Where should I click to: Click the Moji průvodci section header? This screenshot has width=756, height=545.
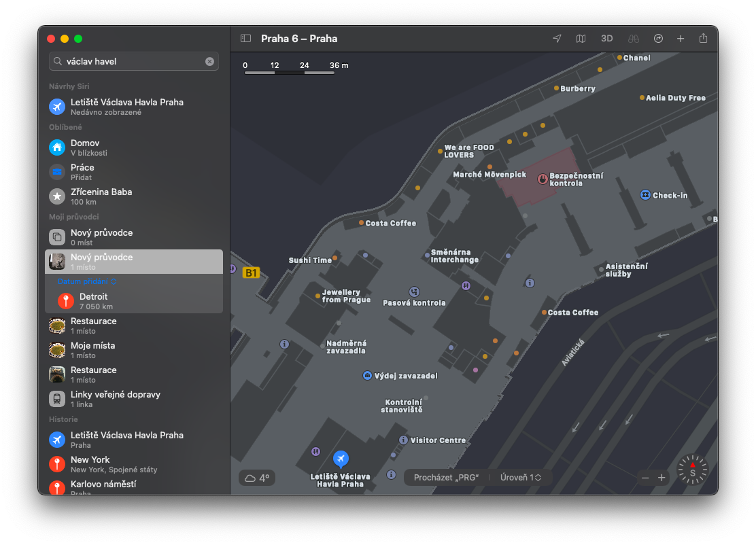click(x=74, y=217)
